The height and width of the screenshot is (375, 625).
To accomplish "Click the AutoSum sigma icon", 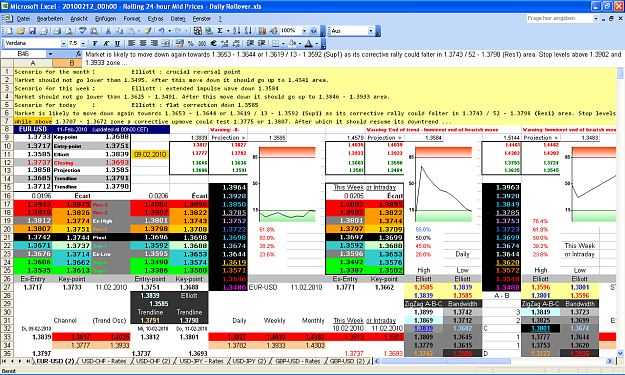I will (220, 31).
